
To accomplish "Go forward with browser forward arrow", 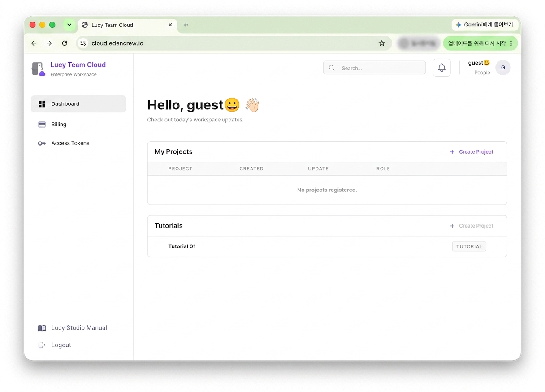I will tap(49, 43).
